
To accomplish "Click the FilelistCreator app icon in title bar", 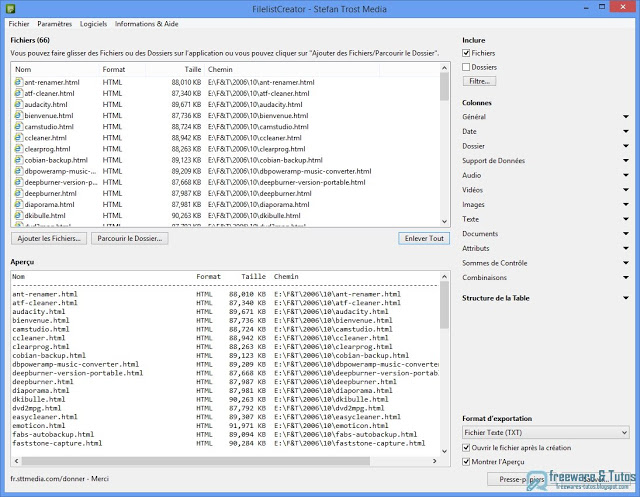I will click(x=9, y=6).
